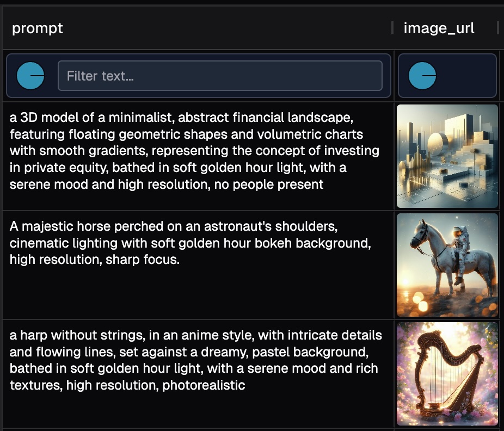Click the pie filter icon under image_url
Image resolution: width=504 pixels, height=431 pixels.
tap(422, 76)
